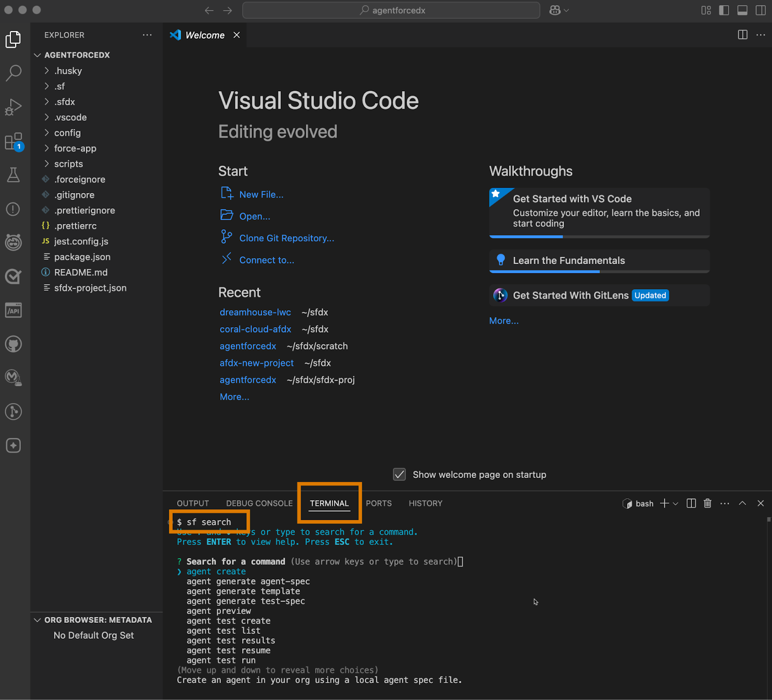This screenshot has width=772, height=700.
Task: Expand the force-app folder
Action: tap(75, 148)
